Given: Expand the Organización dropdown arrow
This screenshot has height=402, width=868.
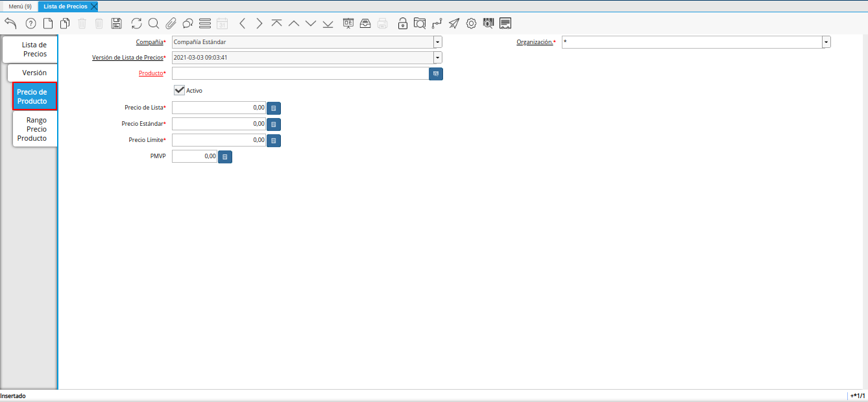Looking at the screenshot, I should (826, 41).
